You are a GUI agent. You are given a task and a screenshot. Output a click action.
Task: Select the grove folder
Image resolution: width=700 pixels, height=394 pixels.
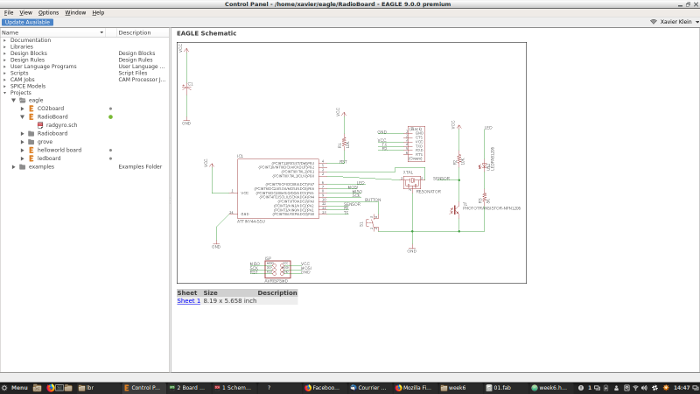pyautogui.click(x=45, y=142)
